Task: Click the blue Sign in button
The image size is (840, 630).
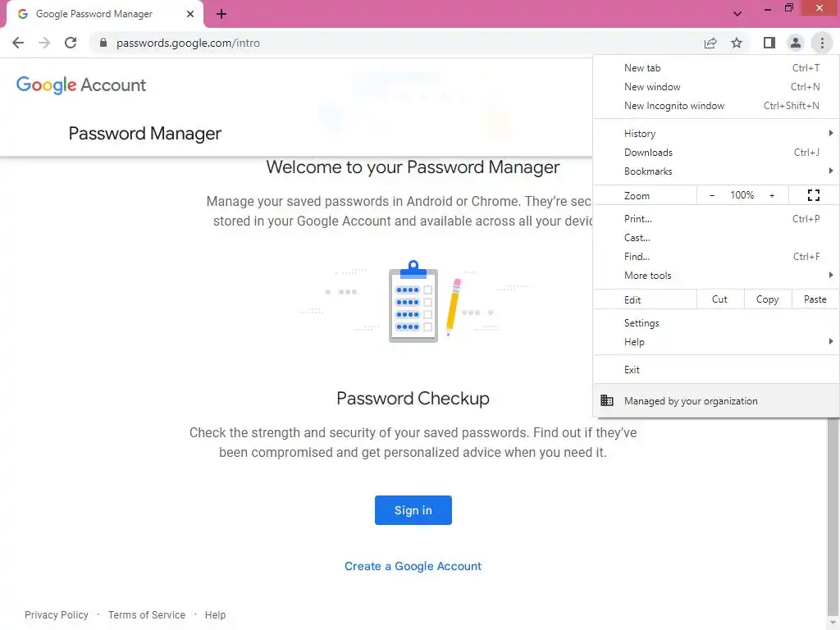Action: pyautogui.click(x=413, y=510)
